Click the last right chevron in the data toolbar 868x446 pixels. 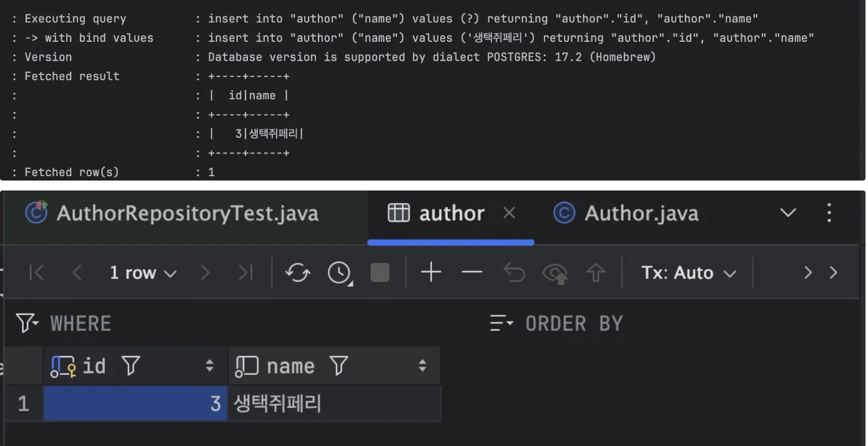833,273
